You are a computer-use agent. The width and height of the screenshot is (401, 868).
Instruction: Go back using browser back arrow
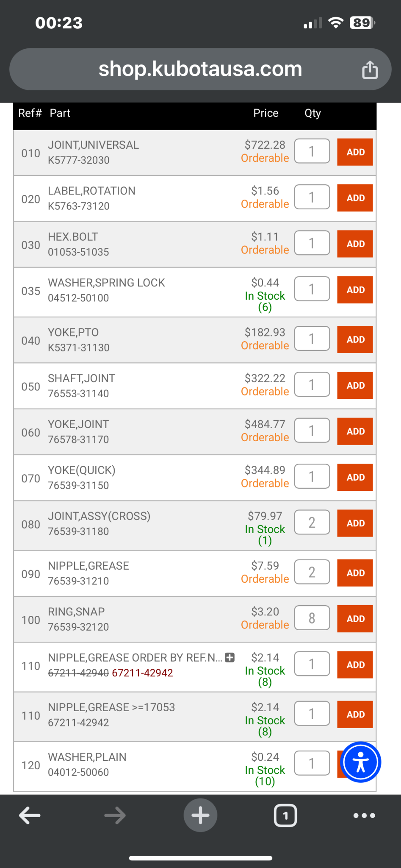tap(30, 815)
